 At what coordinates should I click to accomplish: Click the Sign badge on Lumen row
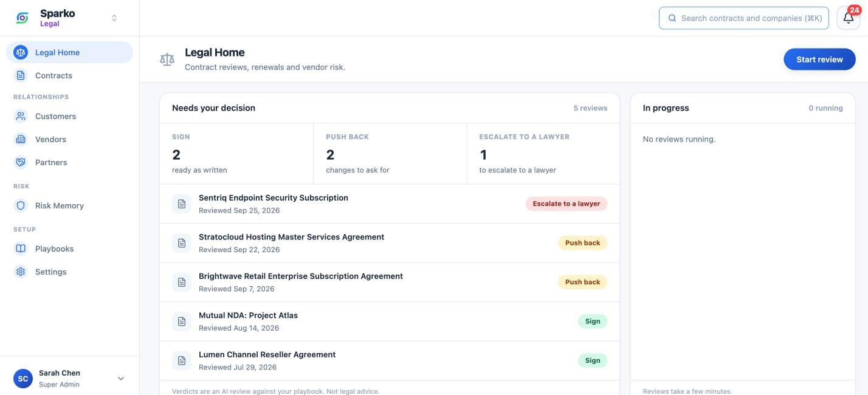tap(593, 360)
